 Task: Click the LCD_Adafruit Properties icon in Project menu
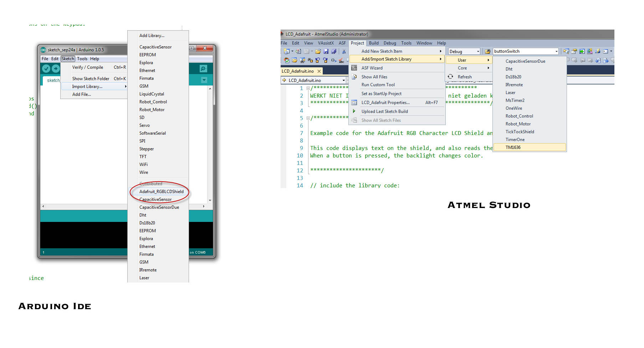point(354,102)
